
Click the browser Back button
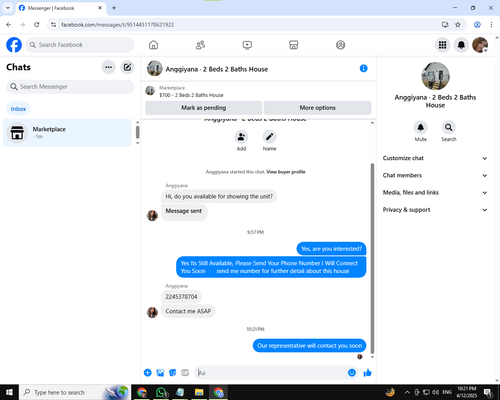click(9, 25)
